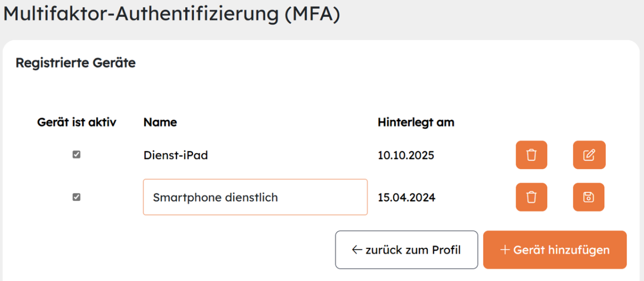Click the Gerät ist aktiv column header
This screenshot has width=644, height=281.
pos(77,122)
